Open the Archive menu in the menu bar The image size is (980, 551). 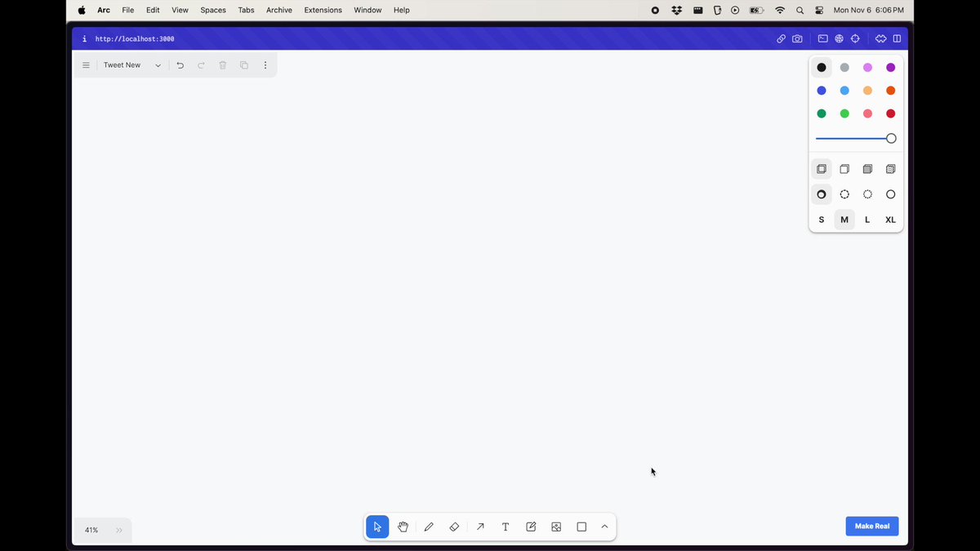pos(278,10)
